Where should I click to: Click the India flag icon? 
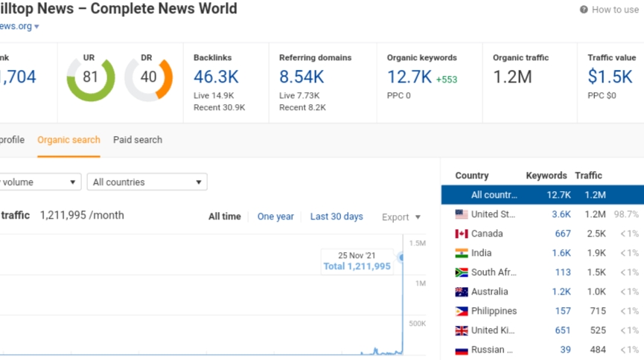coord(462,253)
